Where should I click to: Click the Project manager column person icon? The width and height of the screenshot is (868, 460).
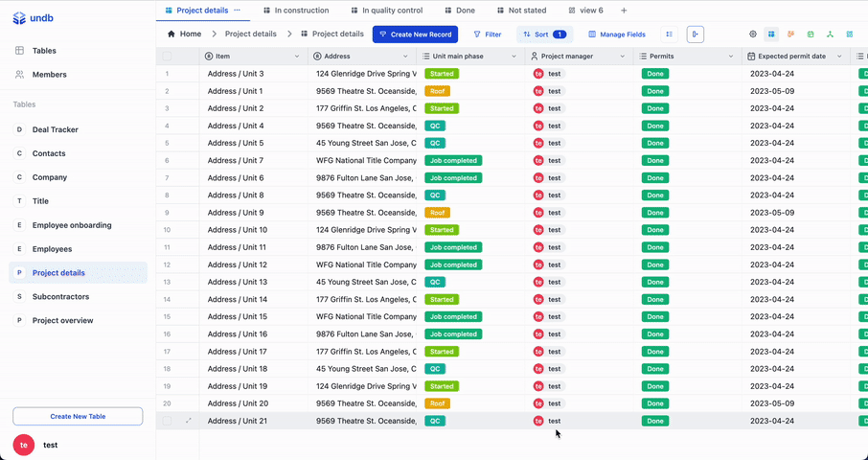535,57
